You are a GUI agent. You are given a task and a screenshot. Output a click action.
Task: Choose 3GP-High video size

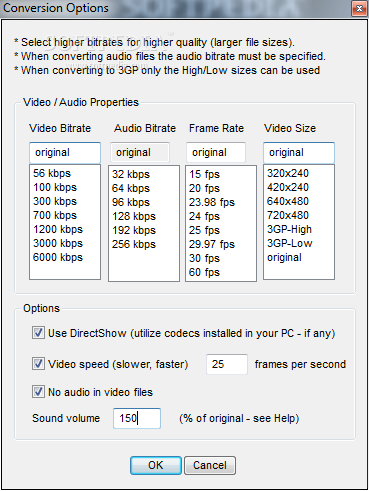pos(289,229)
